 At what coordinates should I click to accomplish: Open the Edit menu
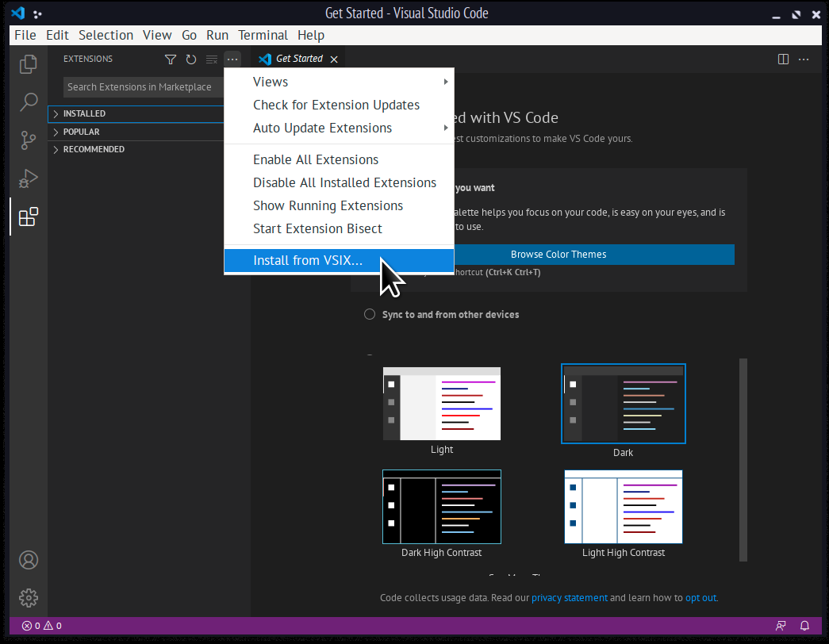coord(57,35)
